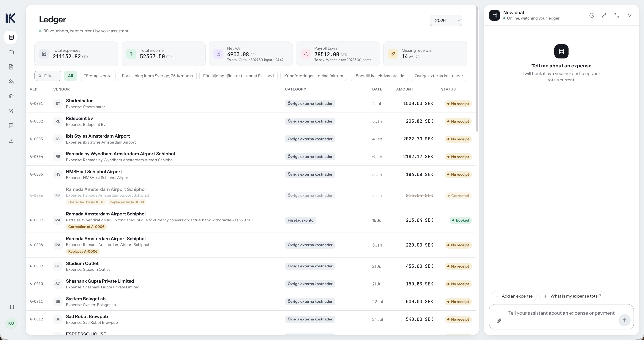
Task: Click the Replaces A-0006 tag
Action: point(83,251)
